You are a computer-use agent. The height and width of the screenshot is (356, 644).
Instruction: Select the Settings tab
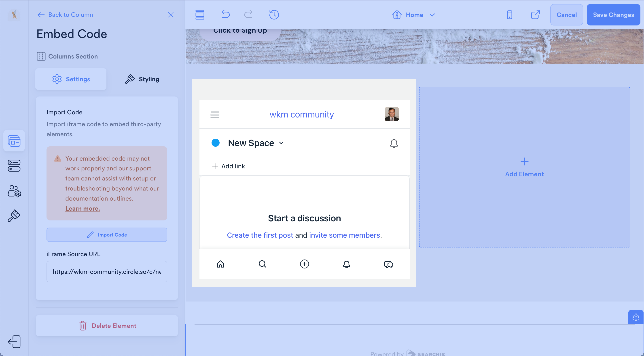click(71, 79)
